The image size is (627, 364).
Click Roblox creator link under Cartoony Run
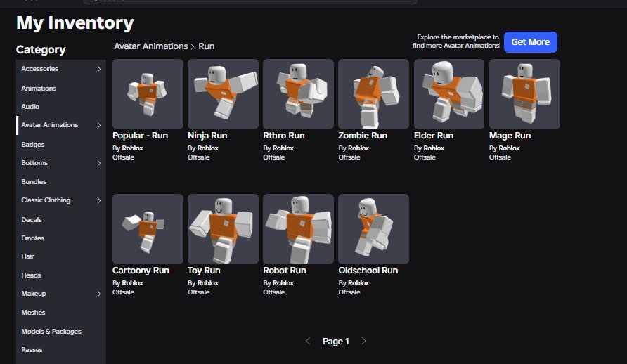point(132,283)
